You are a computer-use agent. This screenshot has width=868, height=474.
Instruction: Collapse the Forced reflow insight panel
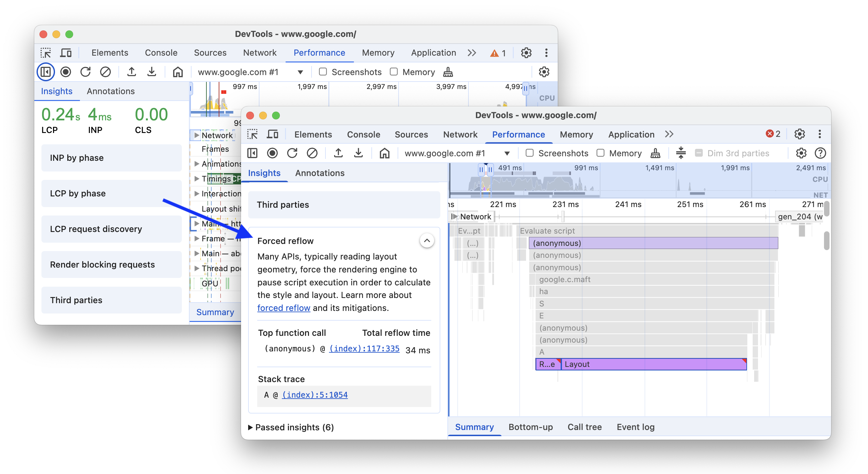(x=427, y=240)
